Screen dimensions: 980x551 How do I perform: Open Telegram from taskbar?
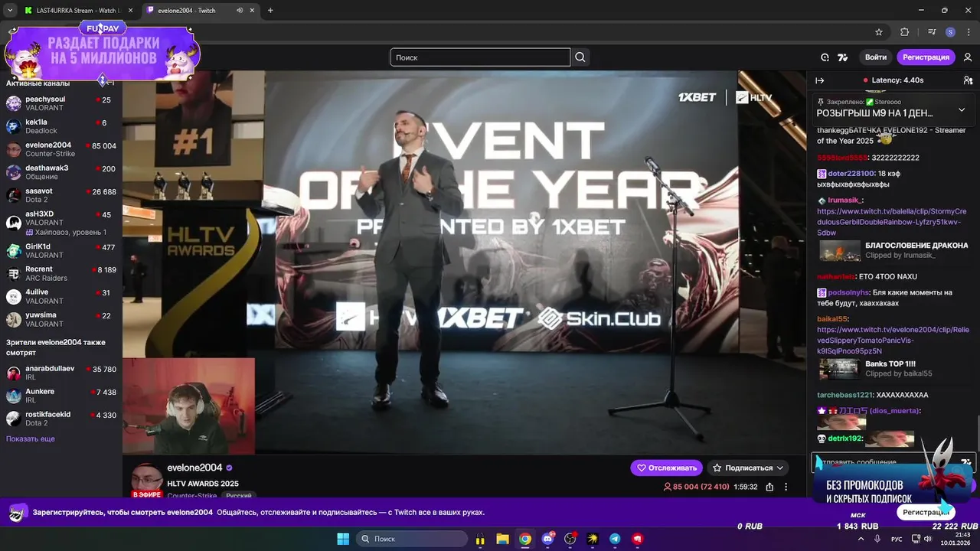[x=615, y=539]
